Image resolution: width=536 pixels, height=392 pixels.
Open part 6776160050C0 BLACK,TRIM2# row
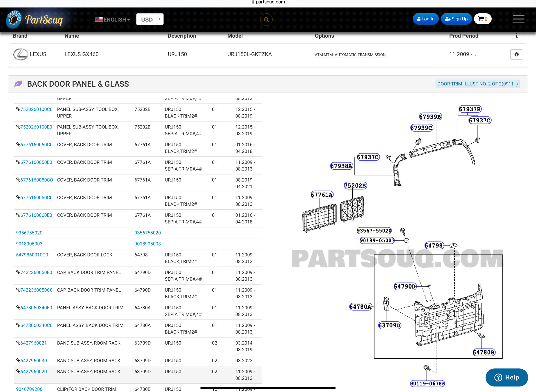(x=36, y=197)
